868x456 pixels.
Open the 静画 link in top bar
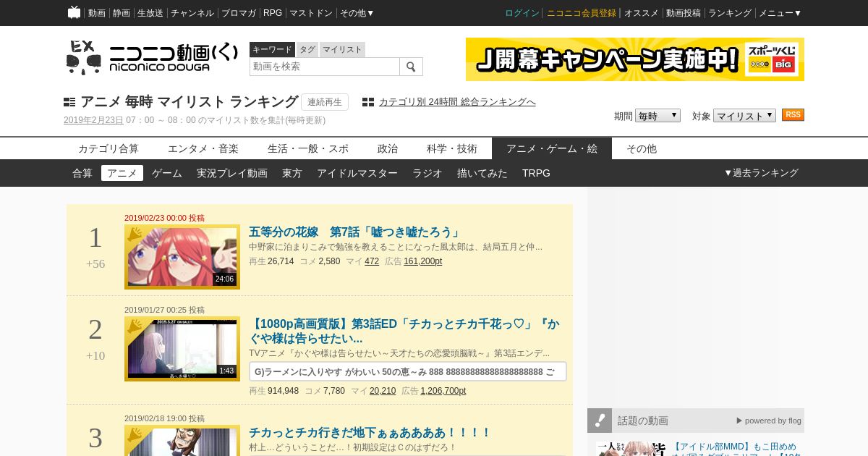pyautogui.click(x=121, y=13)
